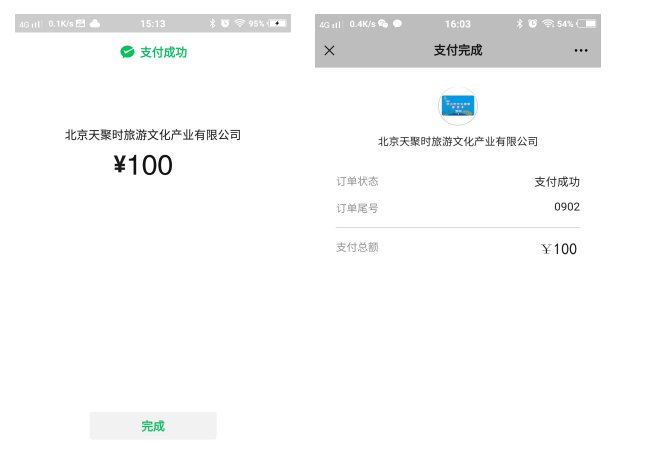Viewport: 646px width, 449px height.
Task: Tap the chat bubble icon in right status bar
Action: (397, 23)
